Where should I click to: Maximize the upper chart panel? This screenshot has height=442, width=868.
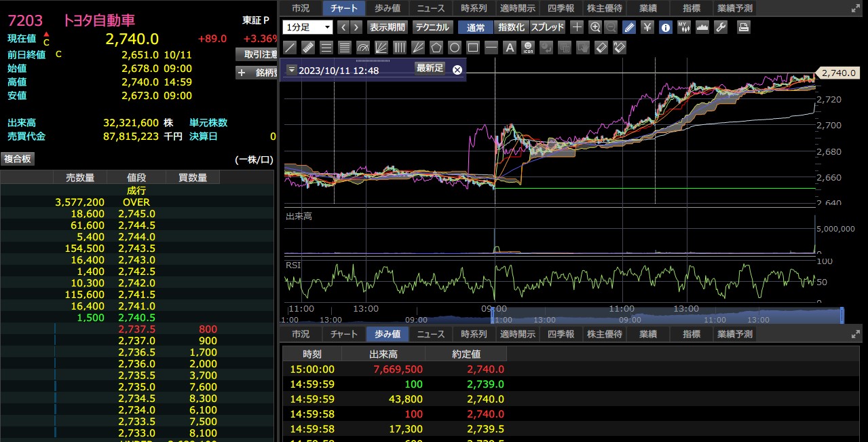click(x=854, y=9)
